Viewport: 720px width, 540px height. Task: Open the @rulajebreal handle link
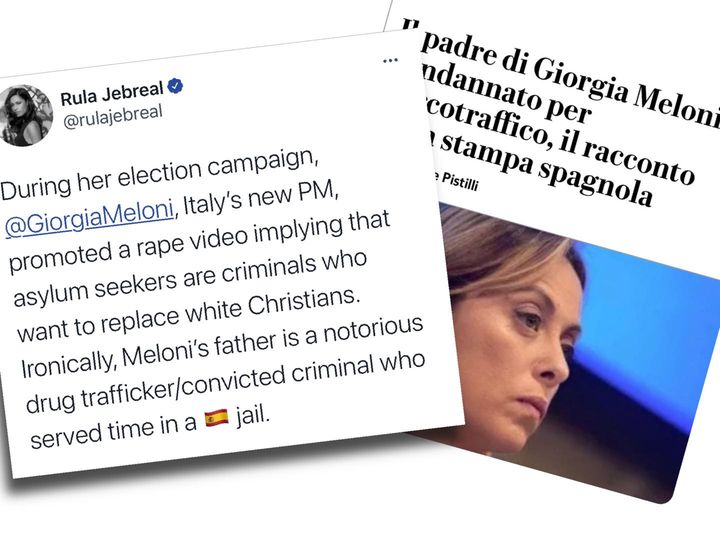pyautogui.click(x=112, y=117)
